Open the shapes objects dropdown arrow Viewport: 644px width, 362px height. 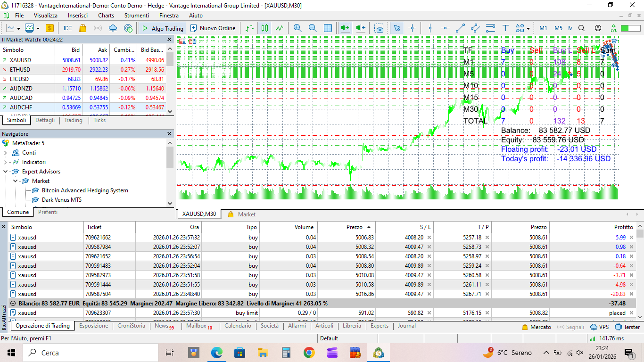coord(528,28)
